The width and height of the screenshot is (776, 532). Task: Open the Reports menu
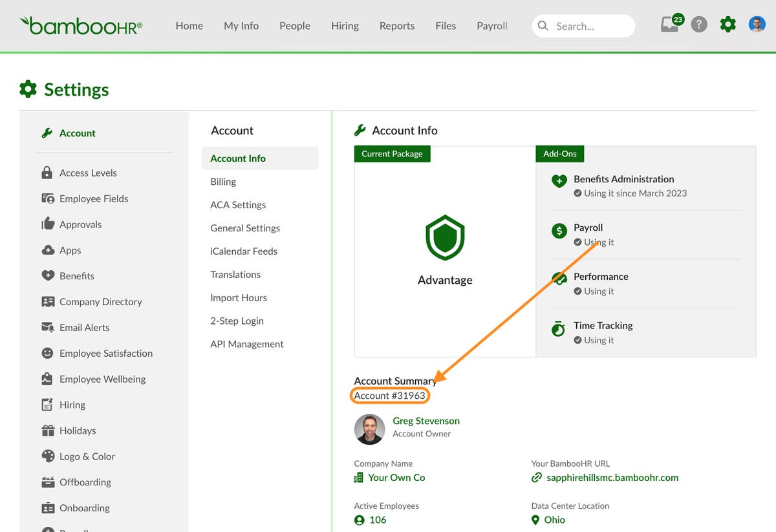tap(396, 26)
